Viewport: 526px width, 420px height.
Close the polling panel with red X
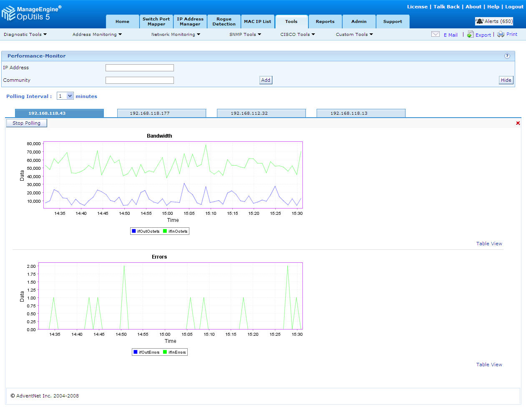click(518, 123)
